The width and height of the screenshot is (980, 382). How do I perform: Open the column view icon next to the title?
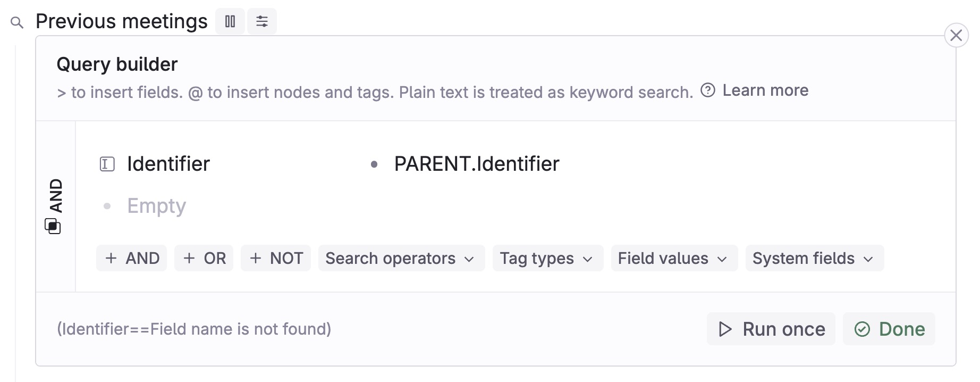tap(230, 21)
